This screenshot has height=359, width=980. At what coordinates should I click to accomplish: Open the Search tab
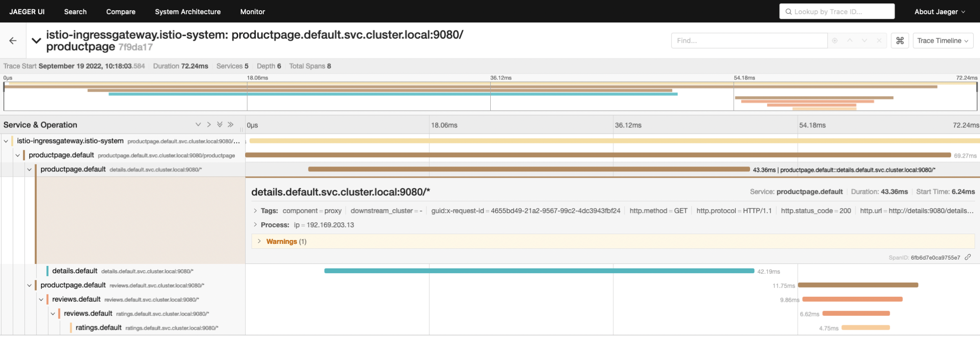pos(75,11)
